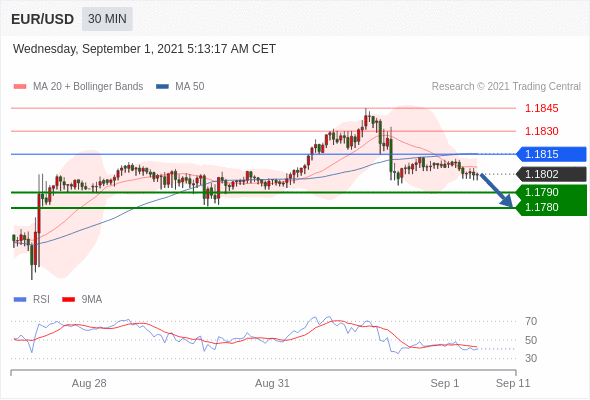Click the 9MA red legend swatch
This screenshot has width=590, height=400.
tap(68, 300)
